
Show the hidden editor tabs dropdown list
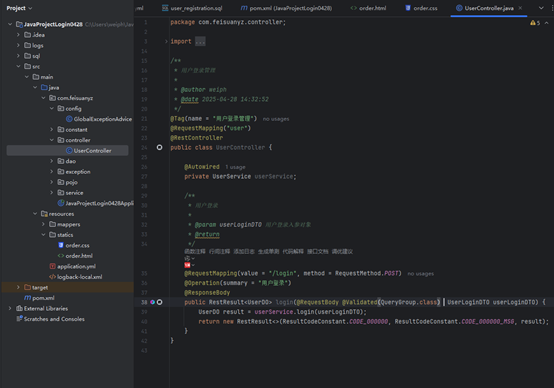(x=541, y=8)
